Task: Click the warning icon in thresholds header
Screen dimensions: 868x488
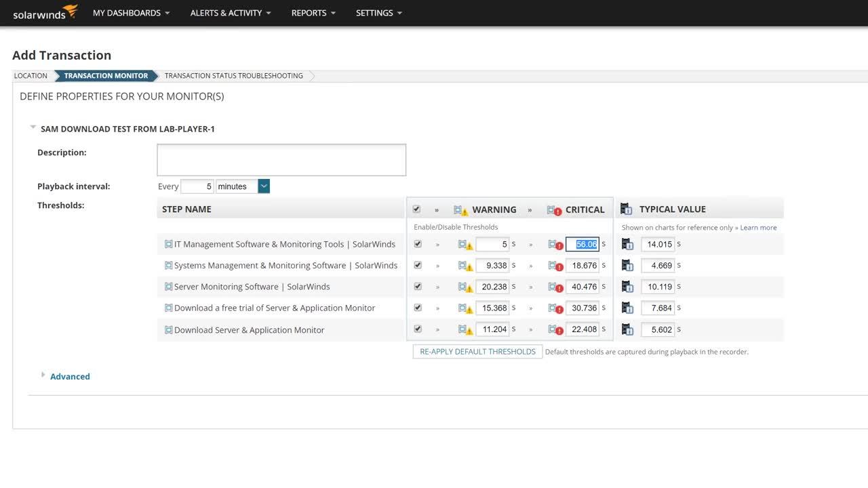Action: [461, 210]
